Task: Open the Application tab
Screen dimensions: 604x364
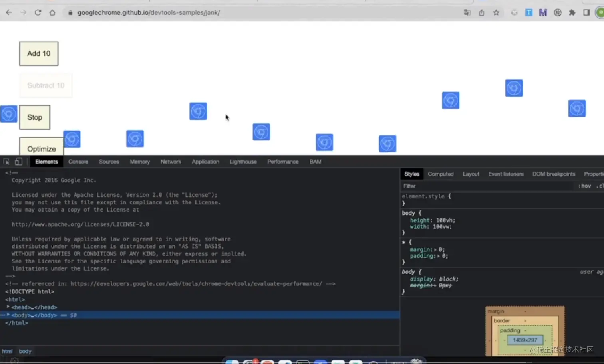Action: pos(205,162)
